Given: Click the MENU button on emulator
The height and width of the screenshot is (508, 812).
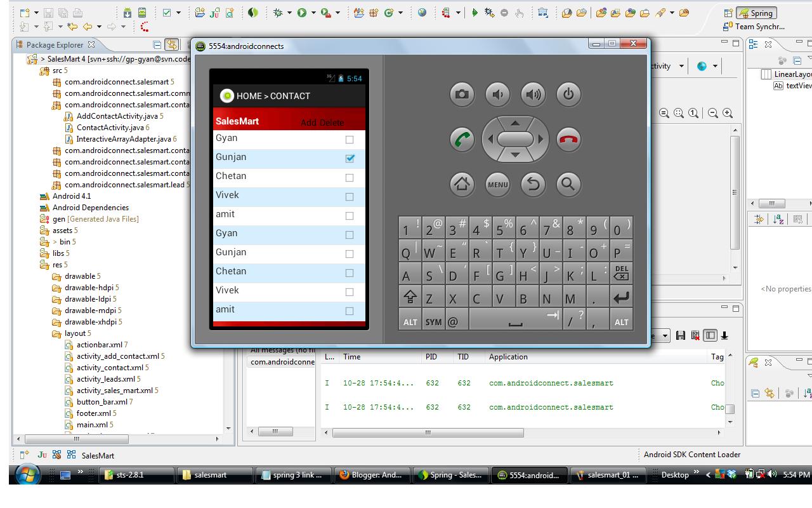Looking at the screenshot, I should click(497, 184).
